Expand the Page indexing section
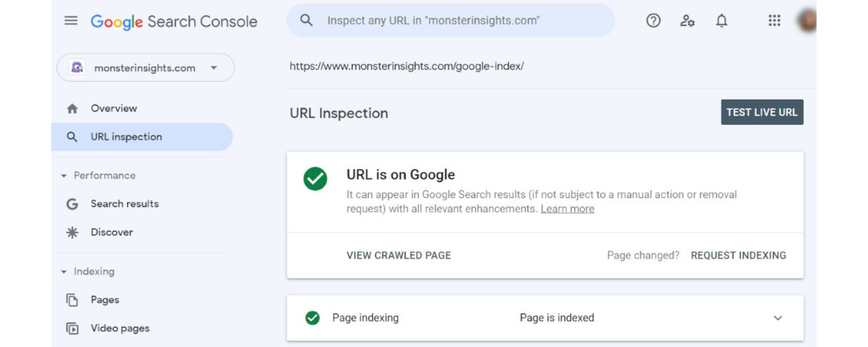 pos(779,318)
